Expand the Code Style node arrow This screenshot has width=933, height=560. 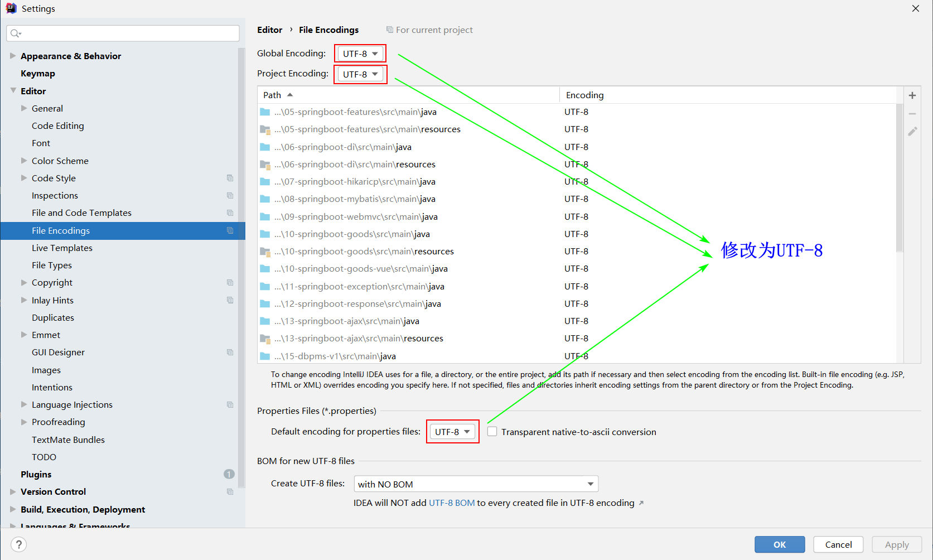24,178
